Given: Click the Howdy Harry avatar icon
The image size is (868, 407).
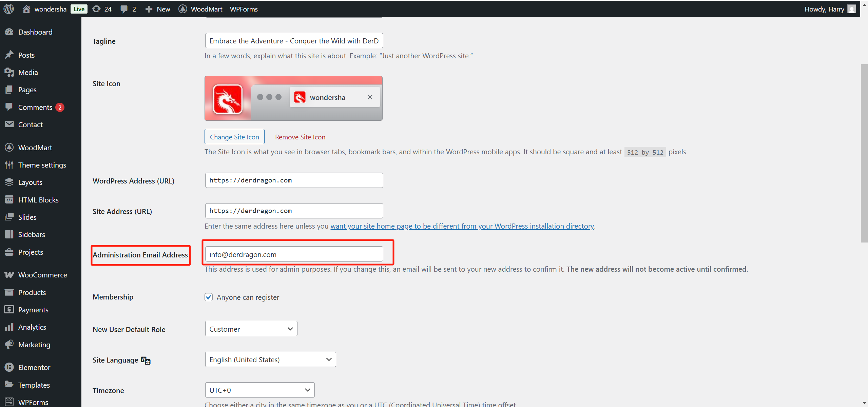Looking at the screenshot, I should coord(852,9).
